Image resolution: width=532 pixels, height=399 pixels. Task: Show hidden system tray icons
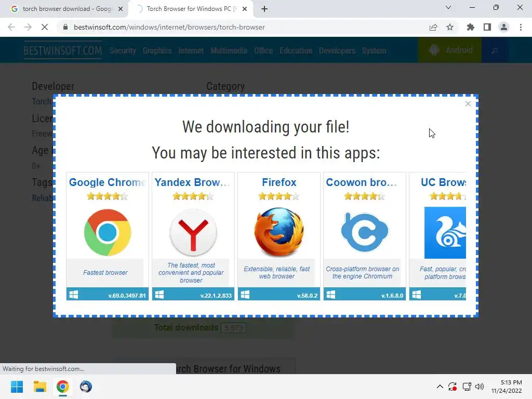coord(440,387)
